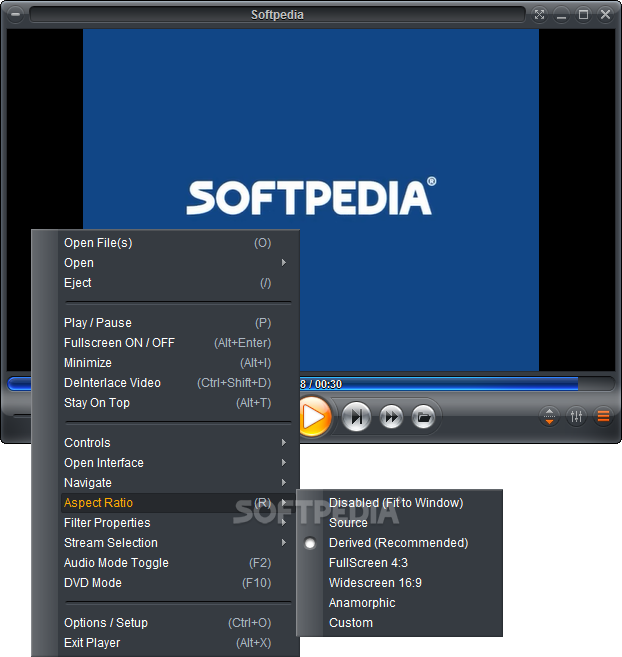
Task: Click Exit Player menu entry
Action: (x=178, y=643)
